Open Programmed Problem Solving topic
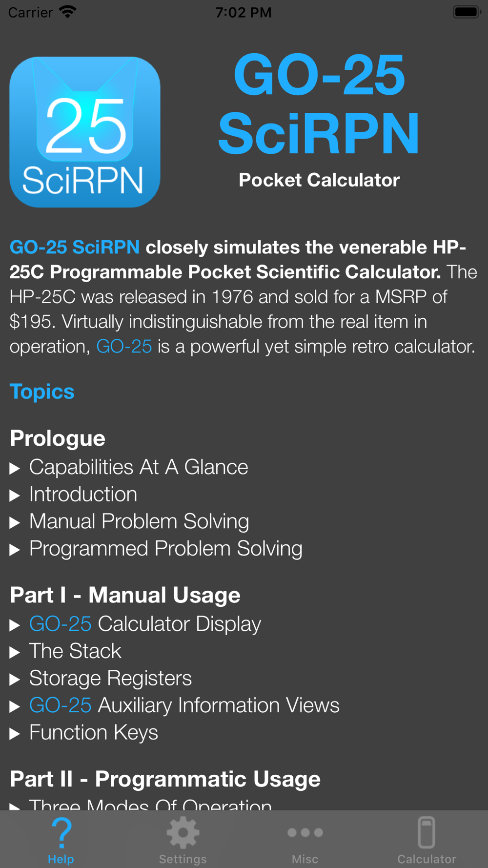This screenshot has height=868, width=488. point(166,549)
